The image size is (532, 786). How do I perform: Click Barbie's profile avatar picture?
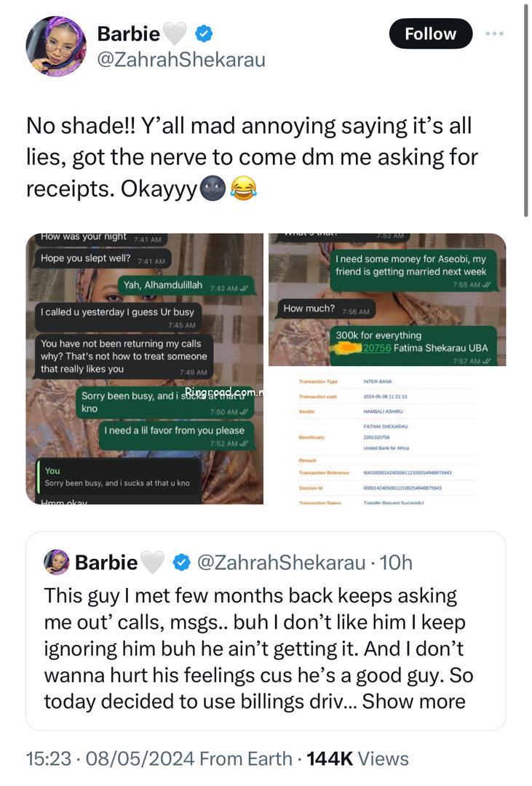56,46
